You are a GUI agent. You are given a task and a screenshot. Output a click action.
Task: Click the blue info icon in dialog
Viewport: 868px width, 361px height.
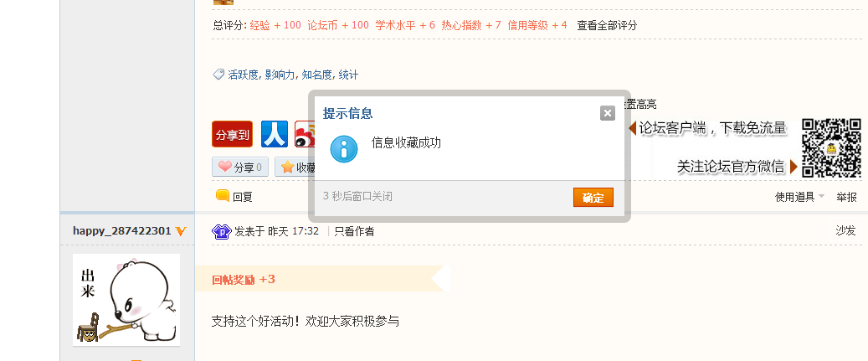(x=344, y=148)
